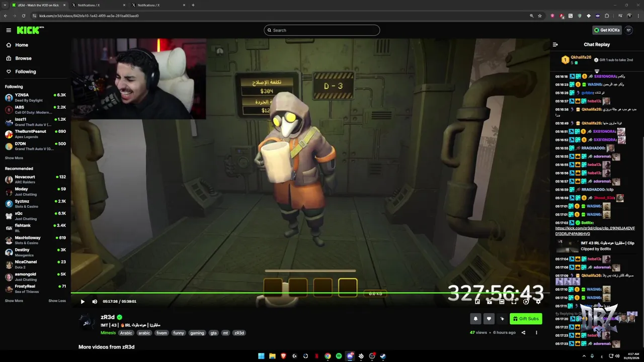Screen dimensions: 644x362
Task: Open YZNSA followed channel
Action: [35, 98]
